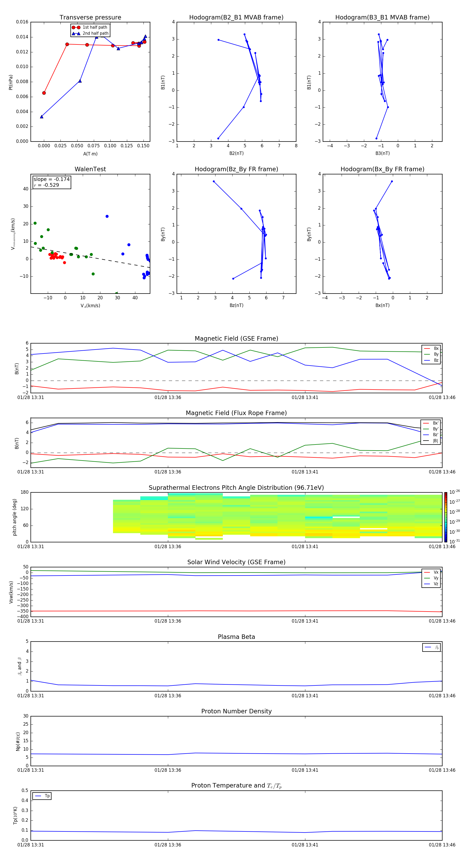This screenshot has height=868, width=473.
Task: Click '01/28 13:41' tick under Flux Rope plot
Action: 305,472
